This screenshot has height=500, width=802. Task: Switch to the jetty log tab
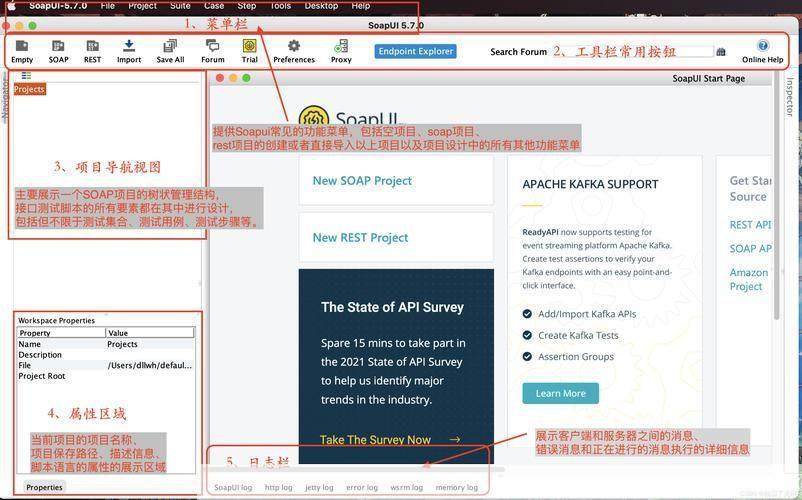[319, 487]
